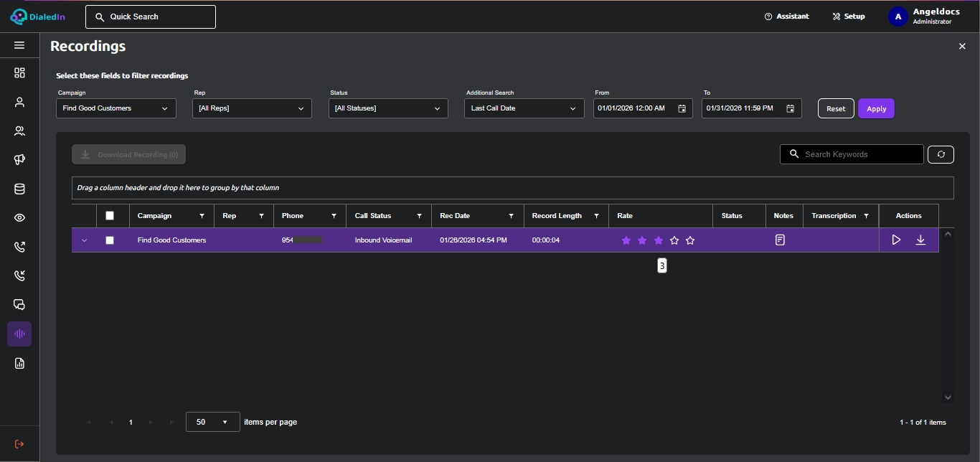Click the Reset filters button
This screenshot has height=462, width=980.
pyautogui.click(x=836, y=108)
